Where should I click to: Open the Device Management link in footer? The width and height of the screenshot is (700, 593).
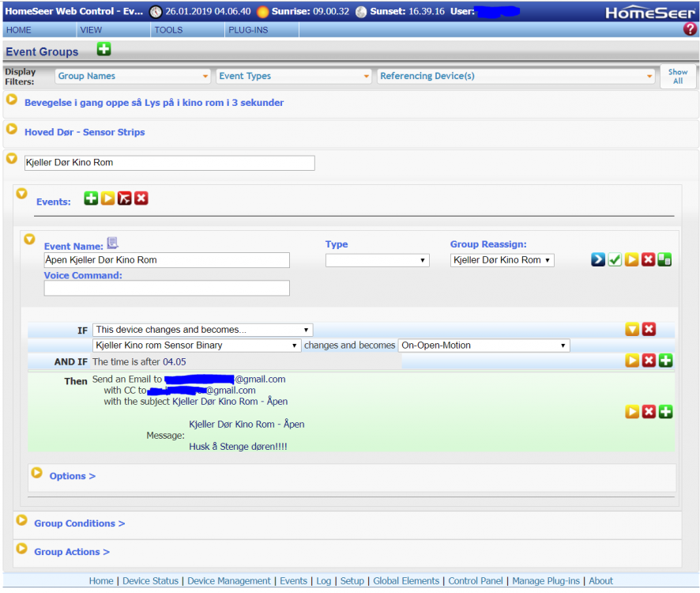[228, 580]
